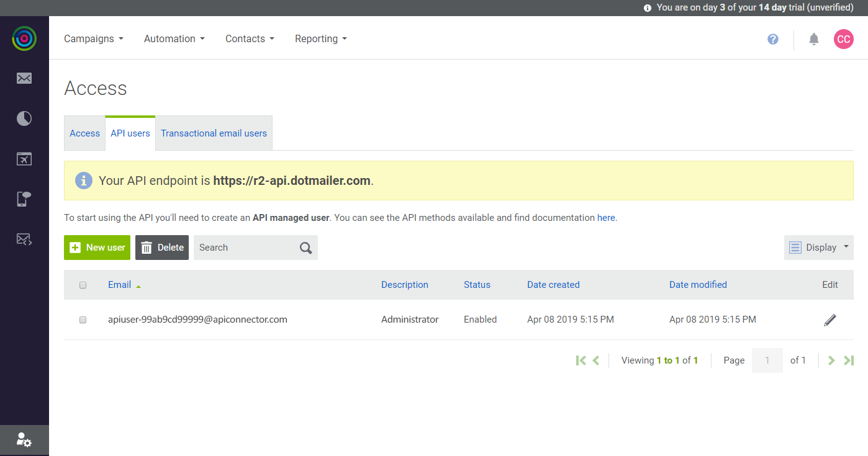Open the Display dropdown
The image size is (868, 456).
(819, 248)
